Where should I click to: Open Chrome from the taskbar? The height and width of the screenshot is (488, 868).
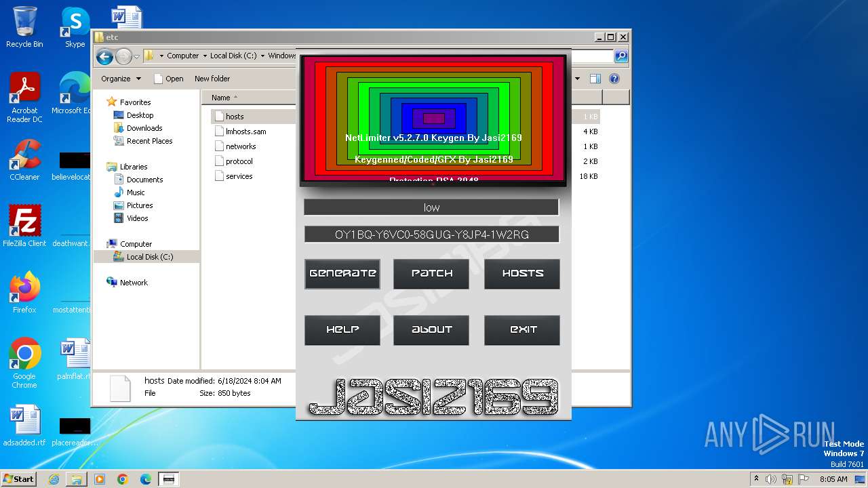coord(123,479)
